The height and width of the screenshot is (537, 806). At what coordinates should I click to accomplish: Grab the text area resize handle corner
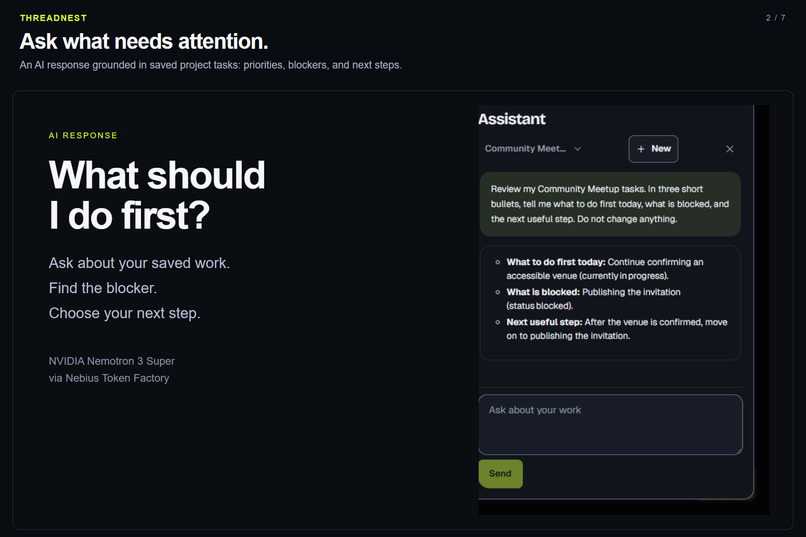tap(739, 451)
